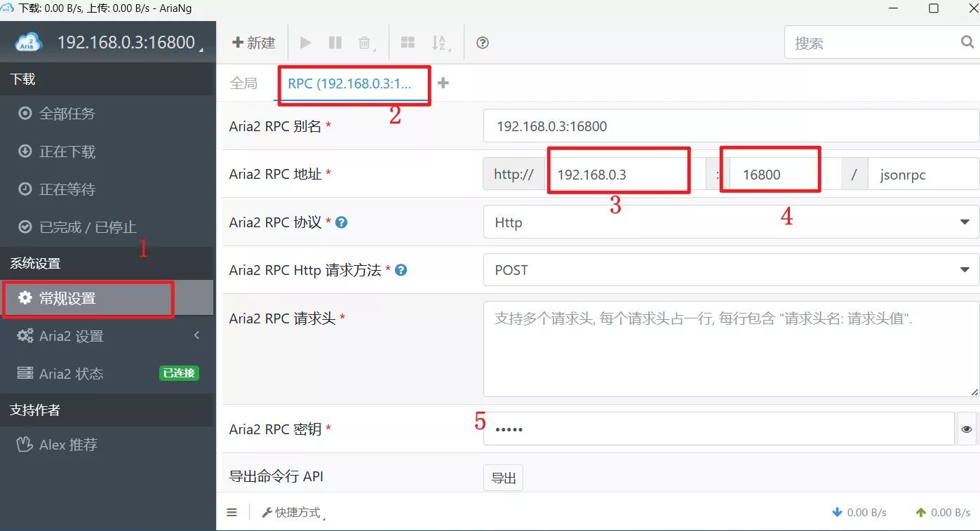980x531 pixels.
Task: Click the New task plus icon
Action: tap(237, 43)
